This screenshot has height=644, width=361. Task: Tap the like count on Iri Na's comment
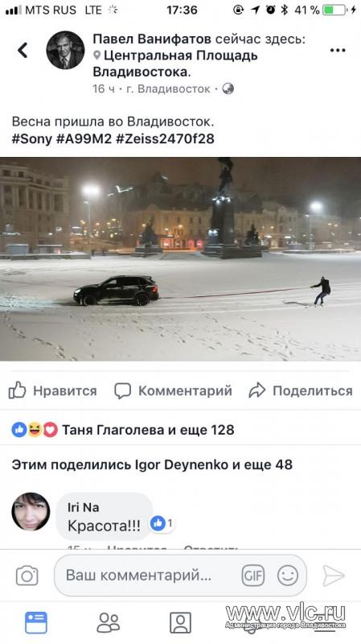click(x=162, y=524)
